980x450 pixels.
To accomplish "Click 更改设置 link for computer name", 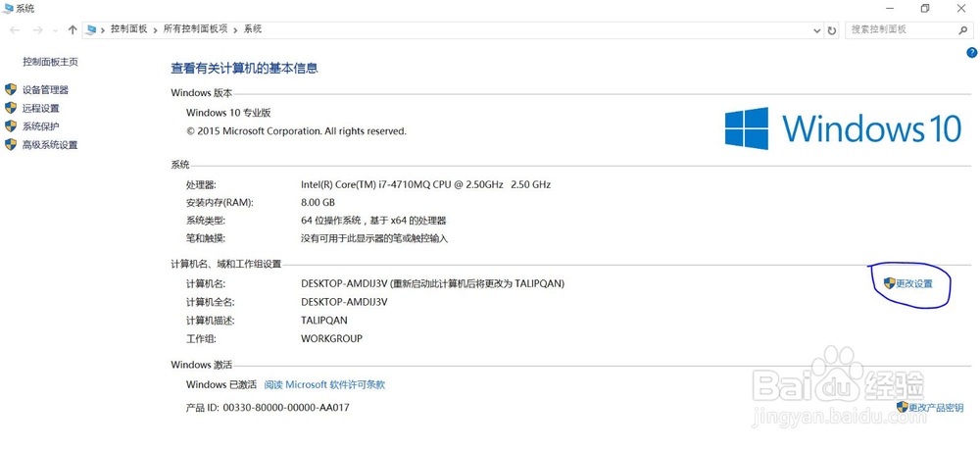I will [913, 283].
